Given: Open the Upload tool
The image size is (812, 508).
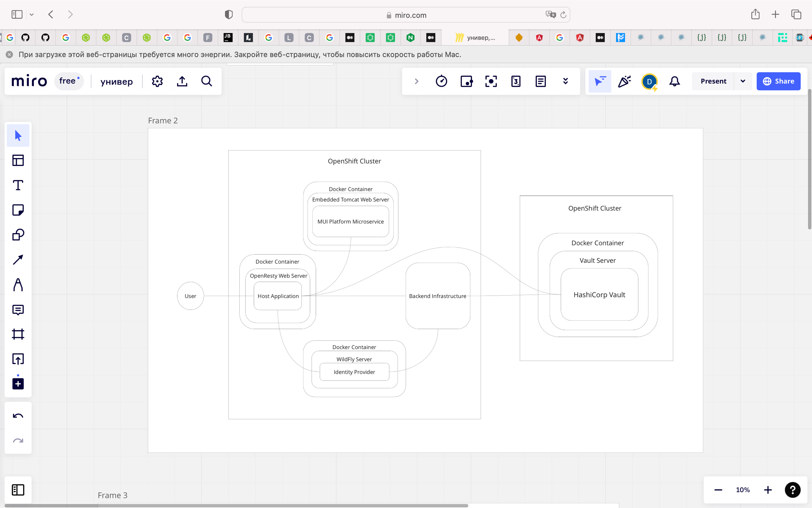Looking at the screenshot, I should pos(18,359).
